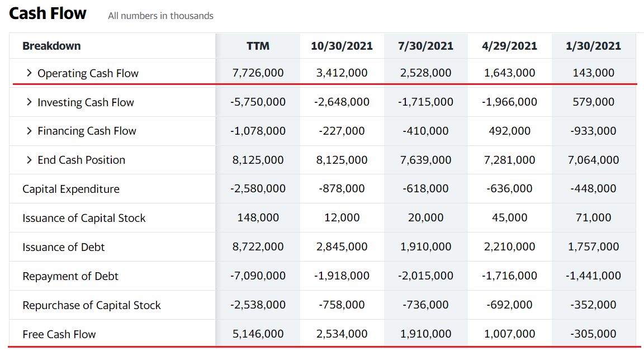644x351 pixels.
Task: Click Issuance of Debt value 2,210,000
Action: point(509,246)
